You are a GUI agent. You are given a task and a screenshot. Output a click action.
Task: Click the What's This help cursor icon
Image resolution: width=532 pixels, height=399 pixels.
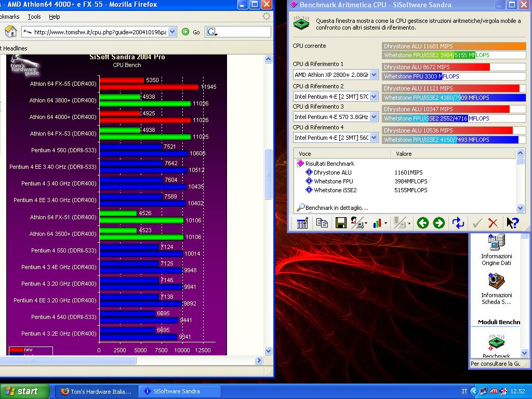[x=512, y=223]
